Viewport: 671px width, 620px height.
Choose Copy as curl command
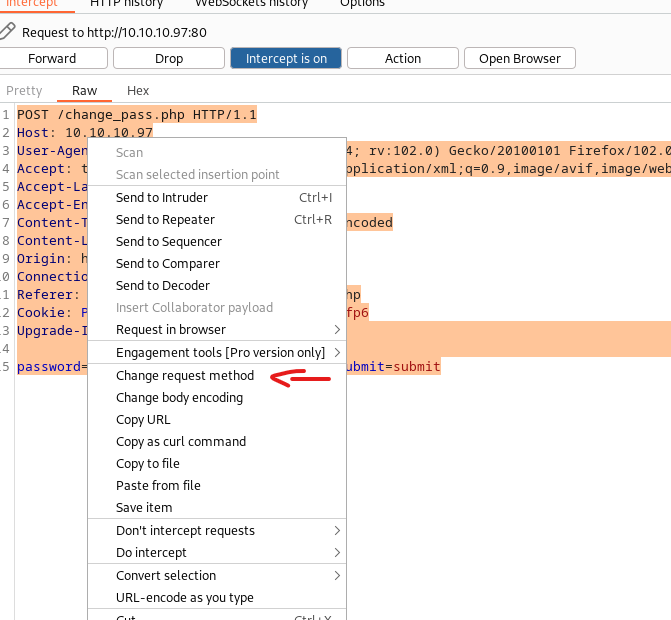217,441
